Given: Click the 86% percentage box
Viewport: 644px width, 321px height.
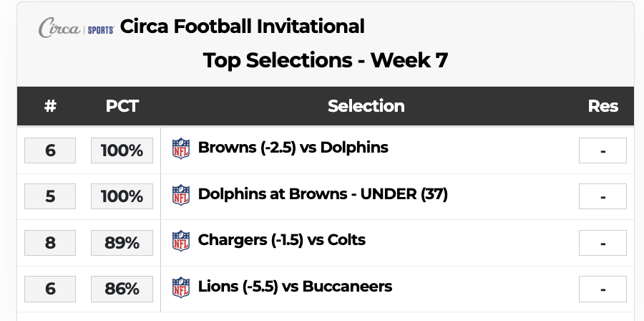Looking at the screenshot, I should [x=122, y=289].
